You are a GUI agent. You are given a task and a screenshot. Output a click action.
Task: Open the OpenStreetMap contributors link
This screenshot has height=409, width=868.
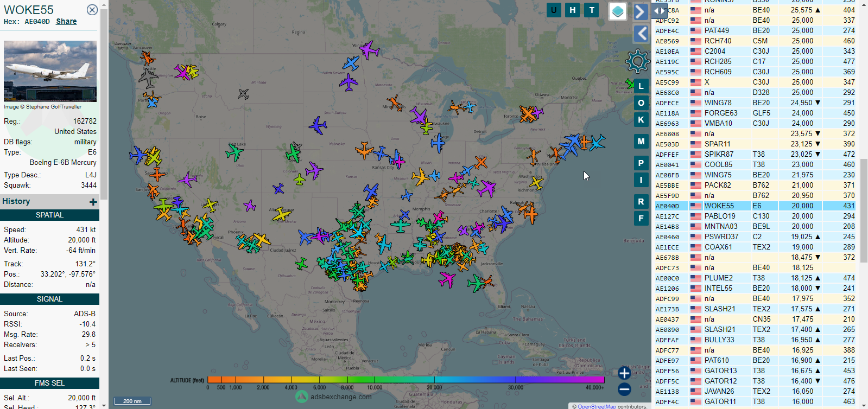point(597,406)
